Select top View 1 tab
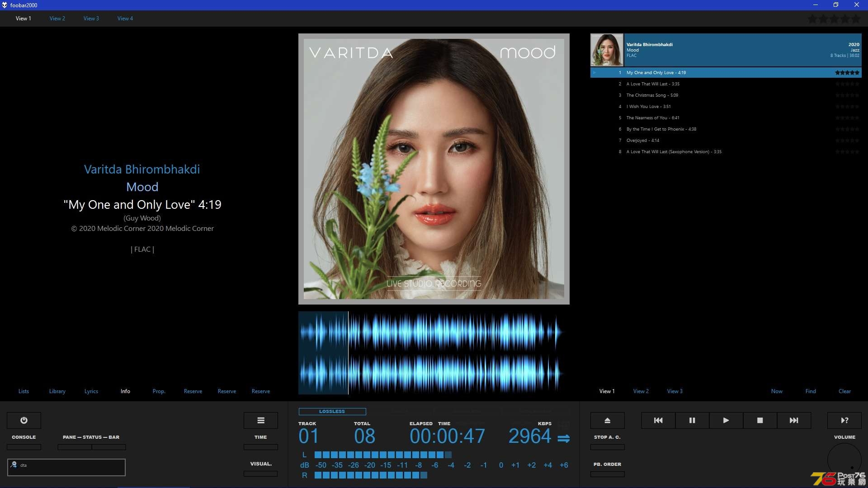868x488 pixels. 24,19
